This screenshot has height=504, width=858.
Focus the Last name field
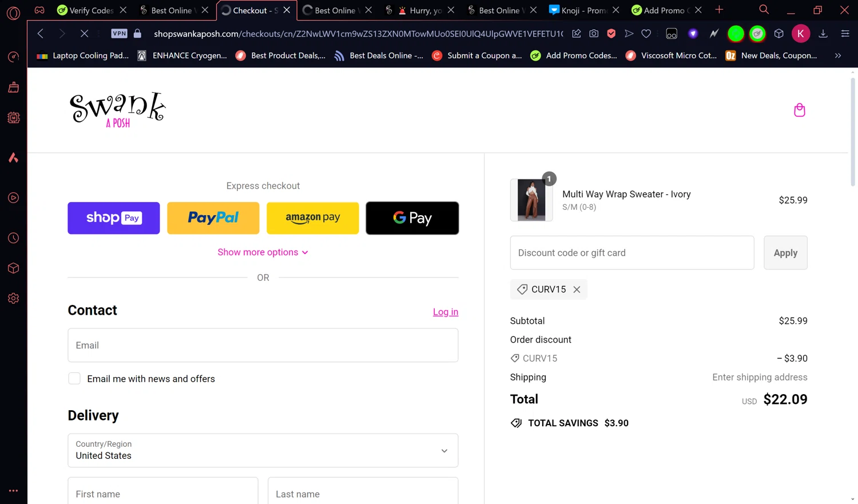tap(363, 491)
